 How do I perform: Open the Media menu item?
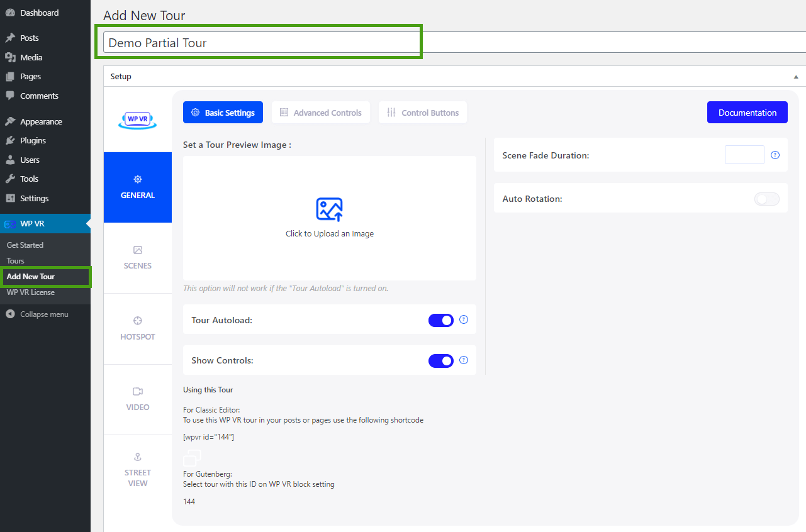[x=45, y=57]
